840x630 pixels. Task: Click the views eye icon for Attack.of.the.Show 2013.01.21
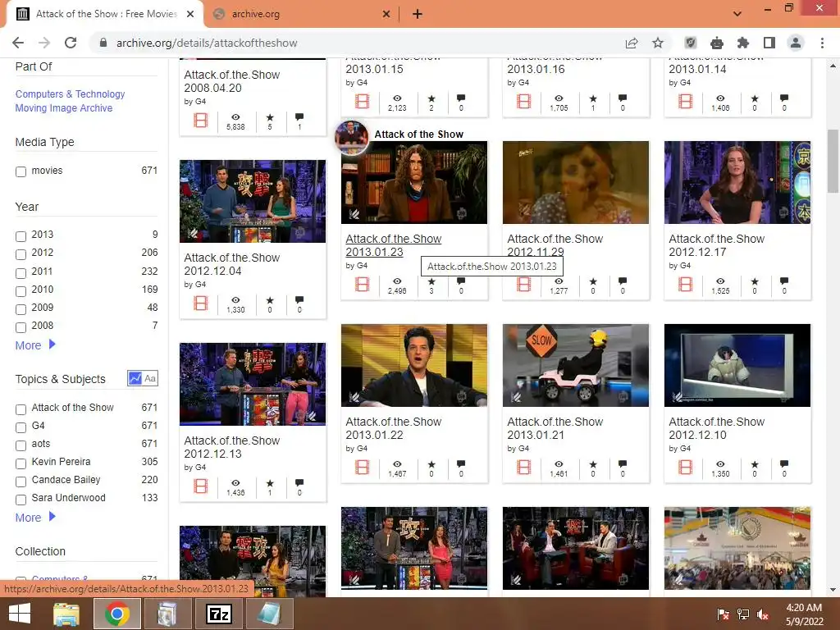559,464
